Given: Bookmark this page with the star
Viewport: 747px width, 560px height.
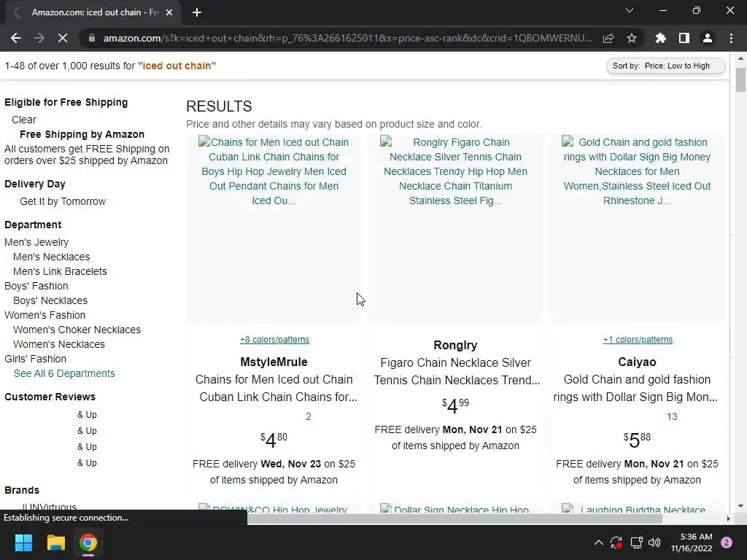Looking at the screenshot, I should coord(632,38).
